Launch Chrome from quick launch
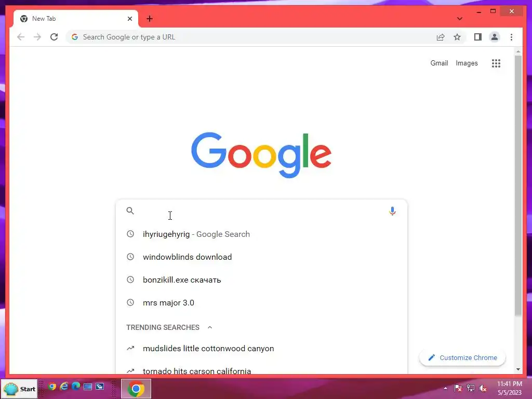Viewport: 532px width, 399px height. click(x=52, y=386)
